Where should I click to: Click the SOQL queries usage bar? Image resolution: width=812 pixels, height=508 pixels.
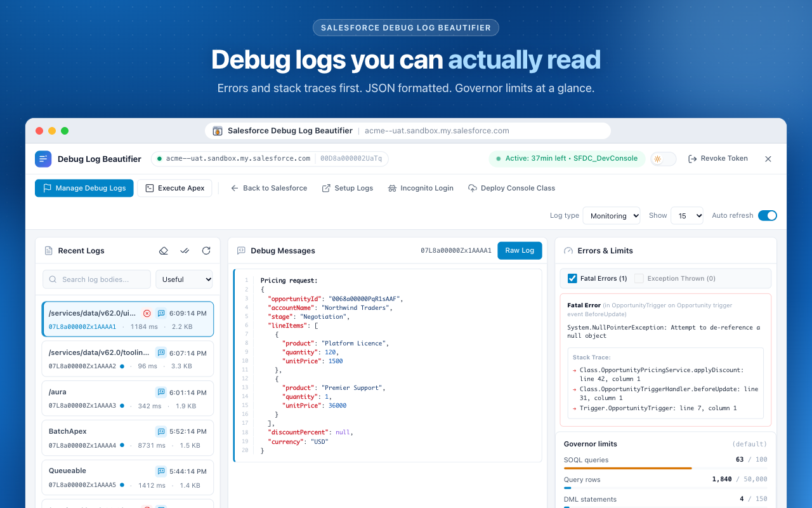point(665,468)
